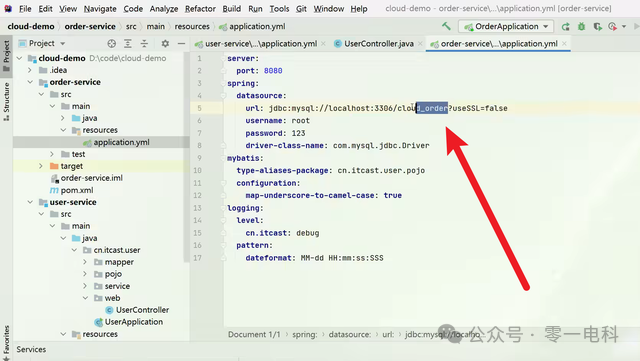The height and width of the screenshot is (361, 640).
Task: Run with coverage icon in toolbar
Action: tap(598, 27)
